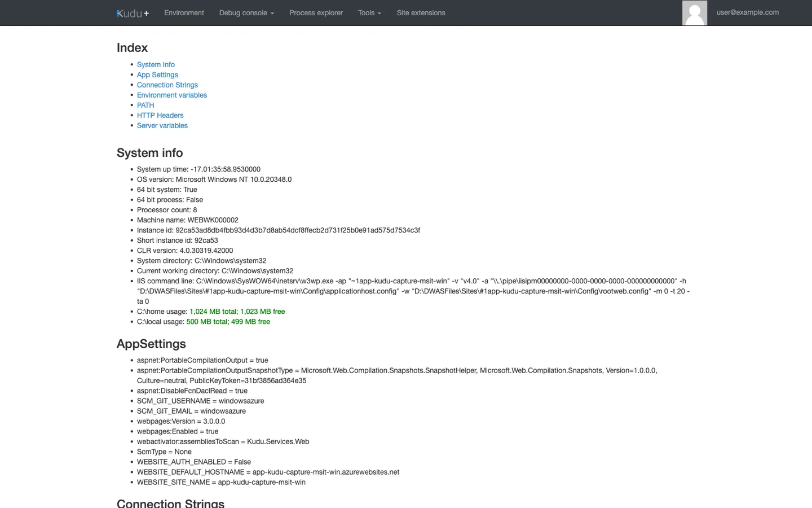812x508 pixels.
Task: Jump to Server variables section link
Action: (x=162, y=125)
